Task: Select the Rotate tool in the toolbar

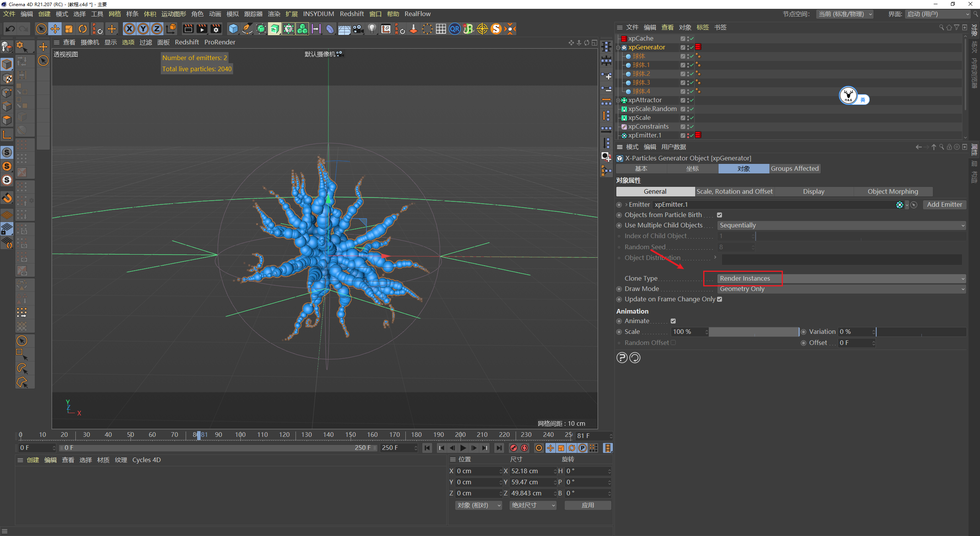Action: tap(83, 29)
